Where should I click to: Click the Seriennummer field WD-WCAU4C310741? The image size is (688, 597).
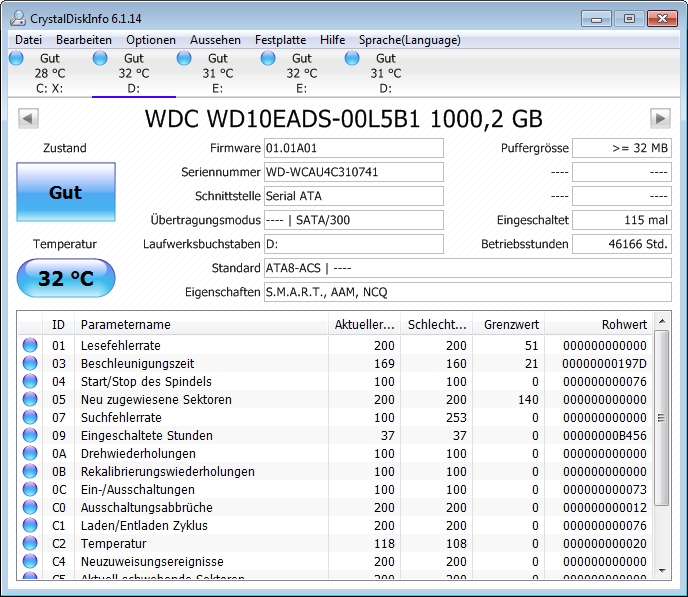354,172
